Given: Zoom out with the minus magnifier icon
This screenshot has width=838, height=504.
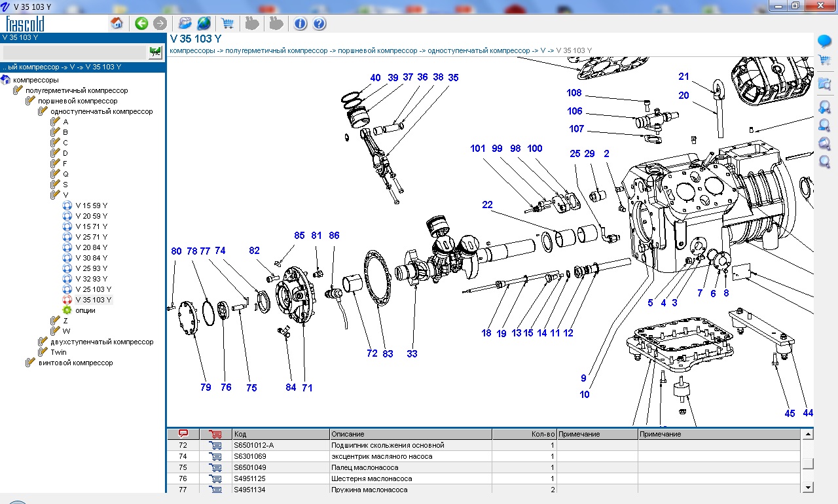Looking at the screenshot, I should (825, 125).
